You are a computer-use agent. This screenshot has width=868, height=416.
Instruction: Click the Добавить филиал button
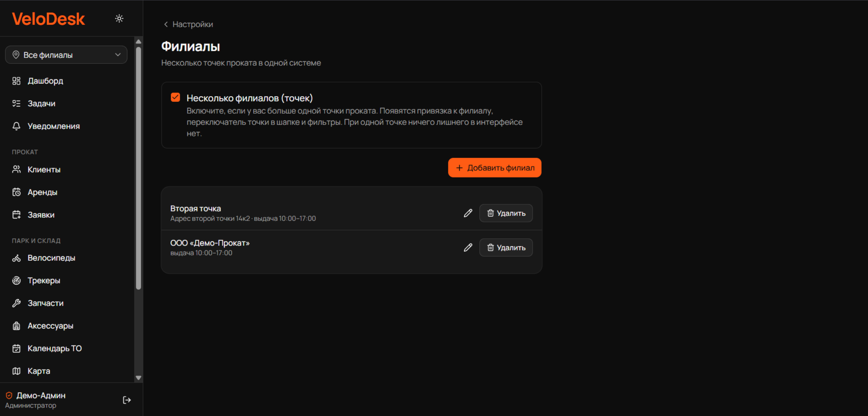[495, 168]
